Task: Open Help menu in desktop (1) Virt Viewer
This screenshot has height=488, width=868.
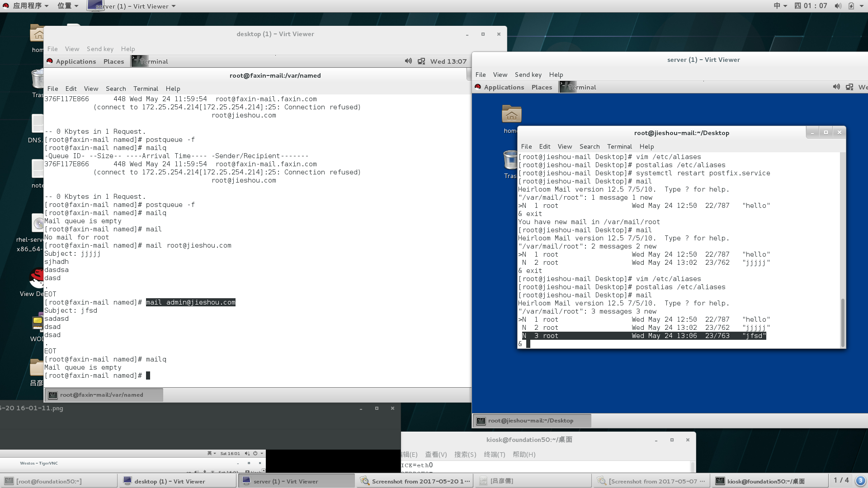Action: click(128, 49)
